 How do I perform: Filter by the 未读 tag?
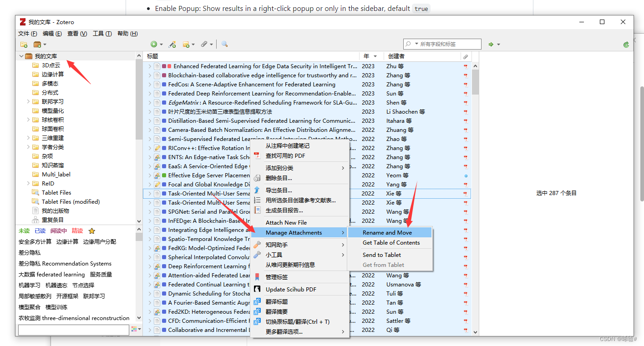[x=24, y=231]
